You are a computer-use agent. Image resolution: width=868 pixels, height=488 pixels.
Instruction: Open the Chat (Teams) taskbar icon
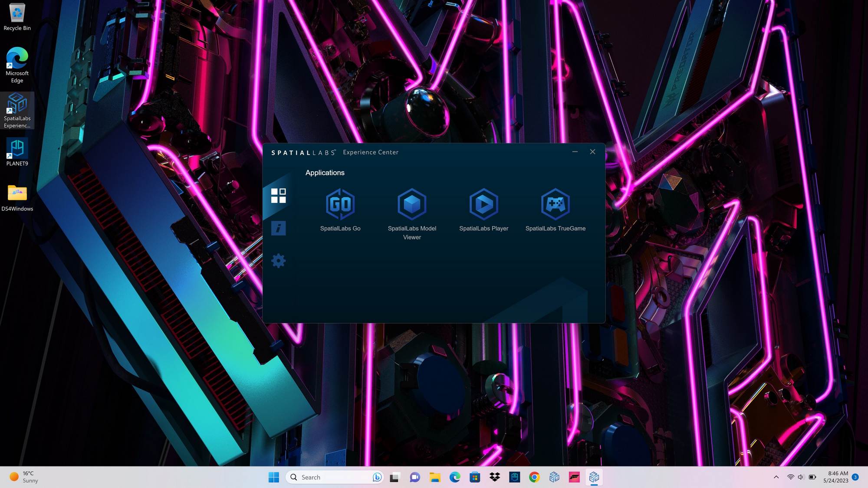pos(414,477)
